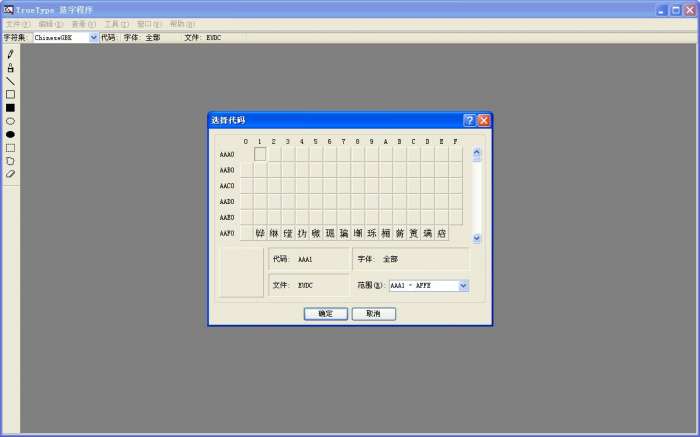Click the code grid scrollbar down arrow
This screenshot has width=700, height=437.
pos(477,238)
